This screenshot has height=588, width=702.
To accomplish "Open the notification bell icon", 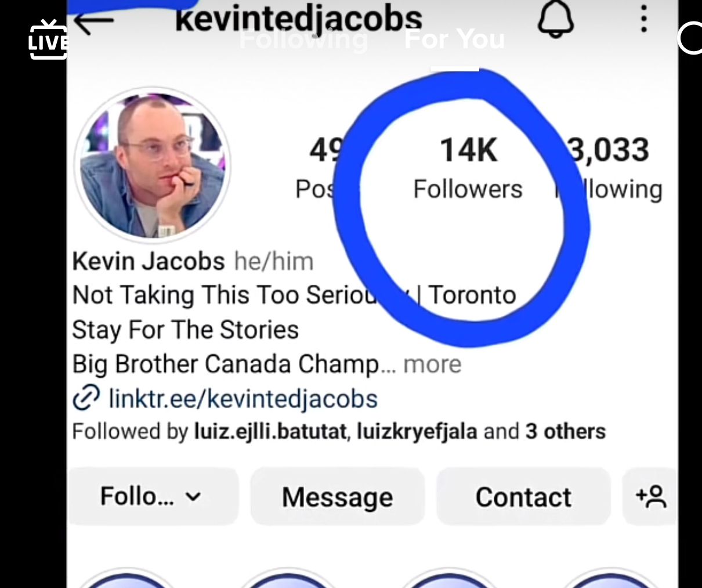I will [x=556, y=20].
